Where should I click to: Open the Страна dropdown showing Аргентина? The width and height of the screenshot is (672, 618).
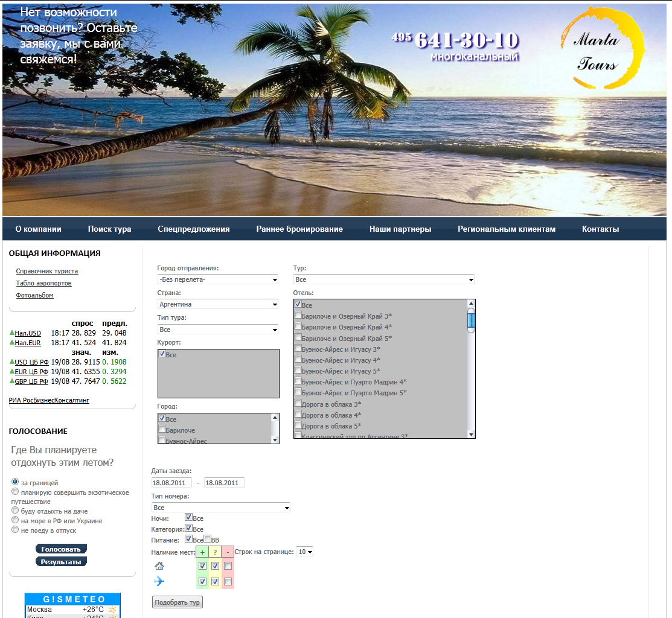[x=217, y=304]
